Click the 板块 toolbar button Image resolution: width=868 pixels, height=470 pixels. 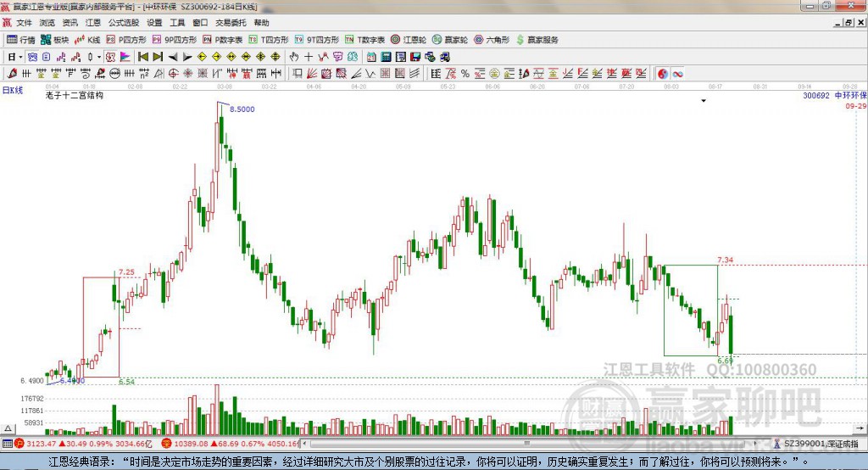click(x=55, y=40)
